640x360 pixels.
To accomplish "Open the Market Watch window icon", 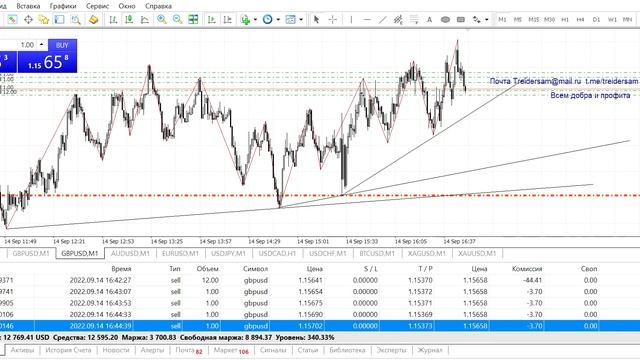I will pyautogui.click(x=12, y=19).
